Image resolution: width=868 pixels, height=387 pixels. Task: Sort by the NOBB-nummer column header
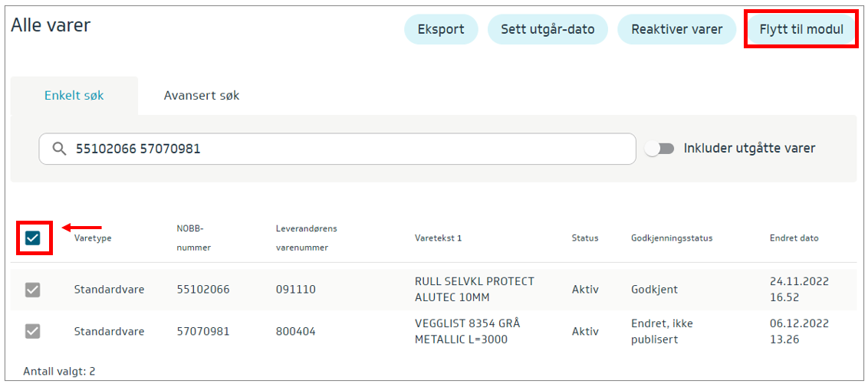click(193, 238)
